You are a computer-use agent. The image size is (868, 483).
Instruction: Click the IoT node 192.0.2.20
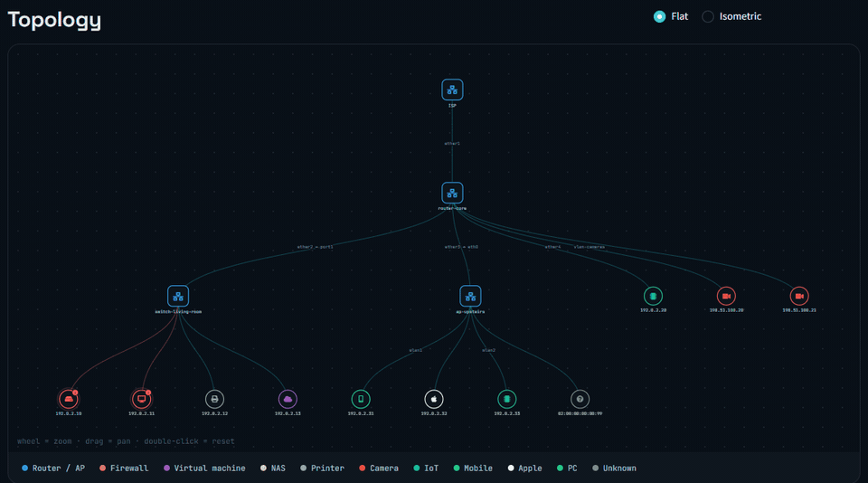click(653, 297)
